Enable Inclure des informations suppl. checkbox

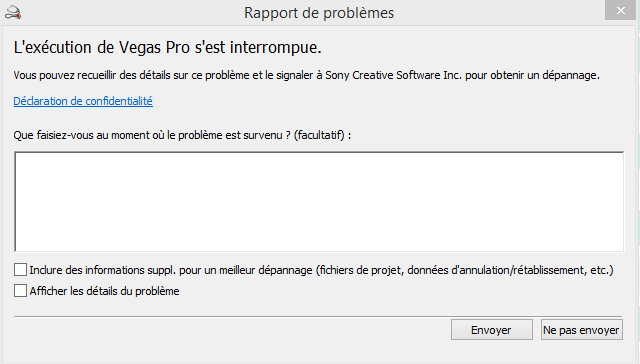20,270
